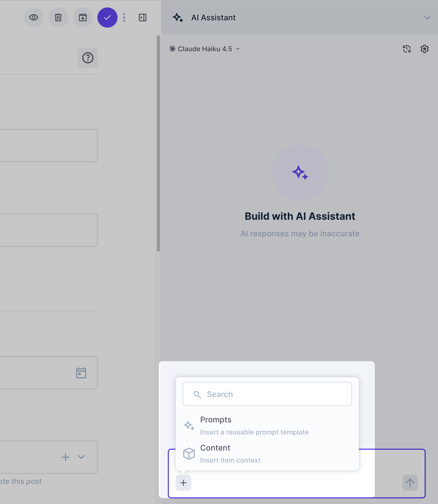Image resolution: width=438 pixels, height=504 pixels.
Task: Open AI Assistant settings with the gear icon
Action: click(x=425, y=49)
